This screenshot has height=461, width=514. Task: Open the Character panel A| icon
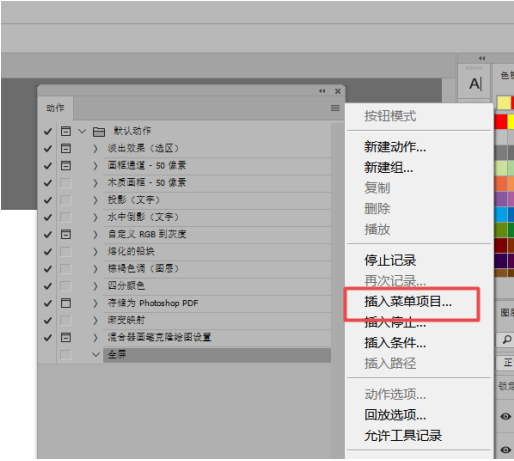pos(475,84)
